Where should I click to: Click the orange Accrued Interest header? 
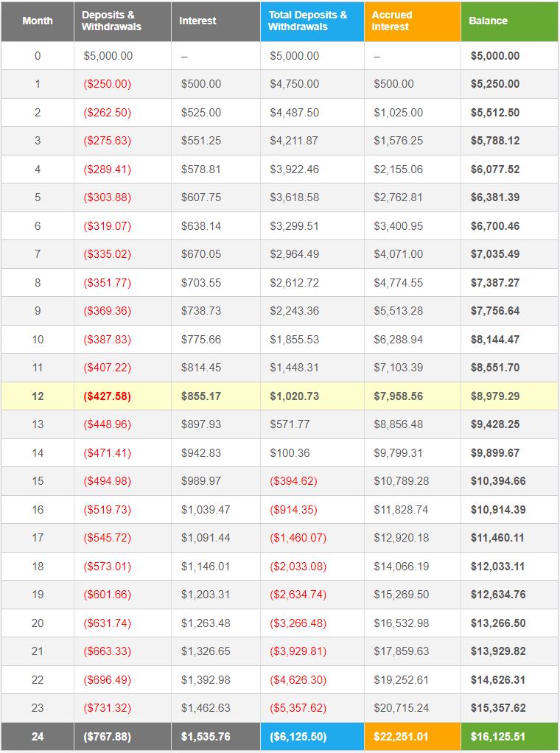[392, 21]
